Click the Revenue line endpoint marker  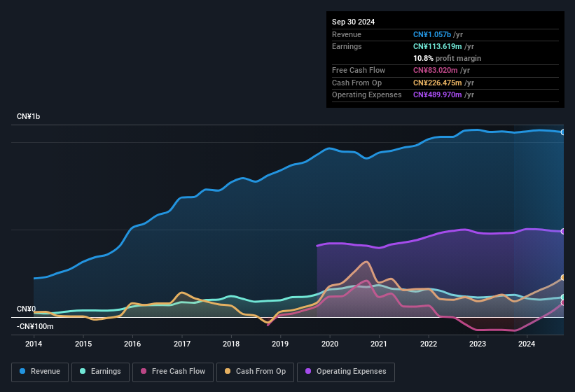coord(563,132)
